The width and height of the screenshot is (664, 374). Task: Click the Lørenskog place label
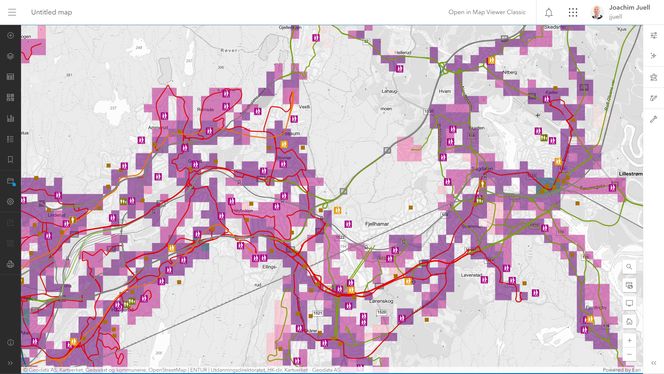[x=381, y=301]
